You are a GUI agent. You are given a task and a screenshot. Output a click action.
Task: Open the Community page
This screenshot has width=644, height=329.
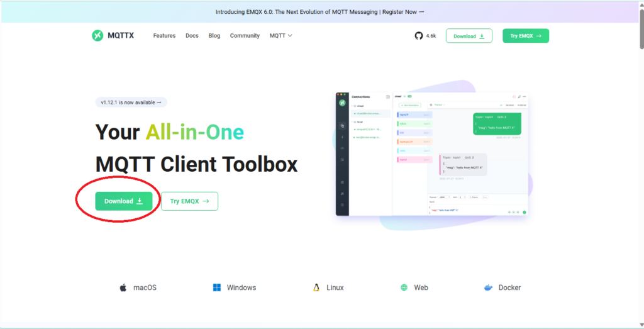tap(245, 36)
